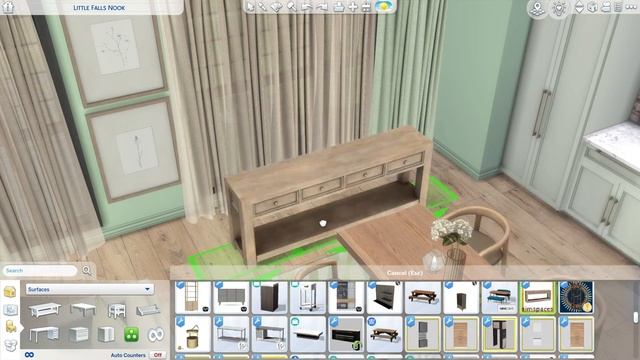This screenshot has width=640, height=360.
Task: Select the desks subcategory
Action: 44,335
